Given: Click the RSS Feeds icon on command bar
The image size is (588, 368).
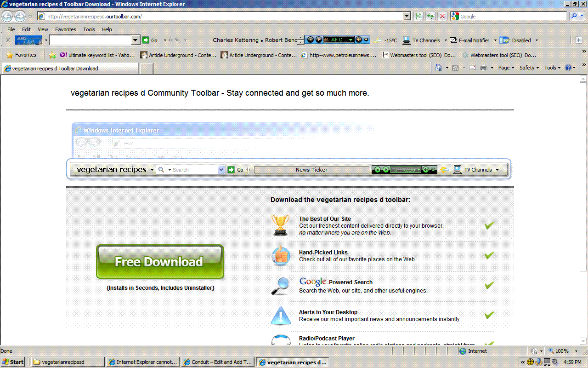Looking at the screenshot, I should pos(455,68).
